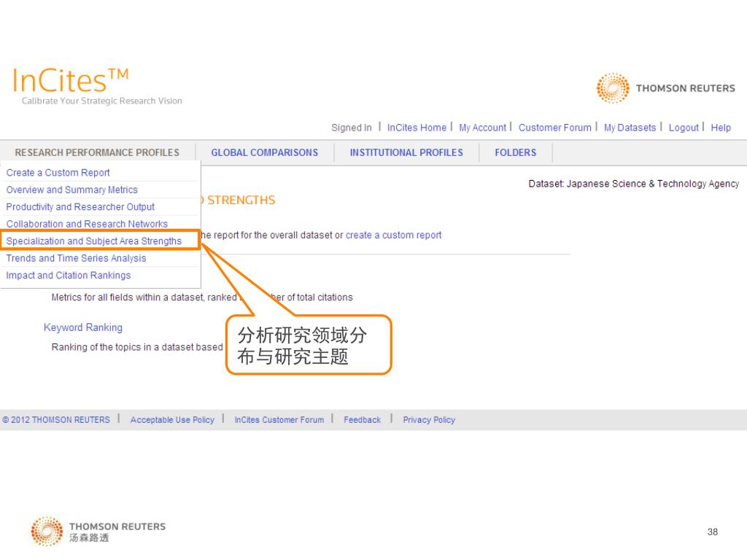Open the Privacy Policy link
This screenshot has width=747, height=560.
[429, 419]
